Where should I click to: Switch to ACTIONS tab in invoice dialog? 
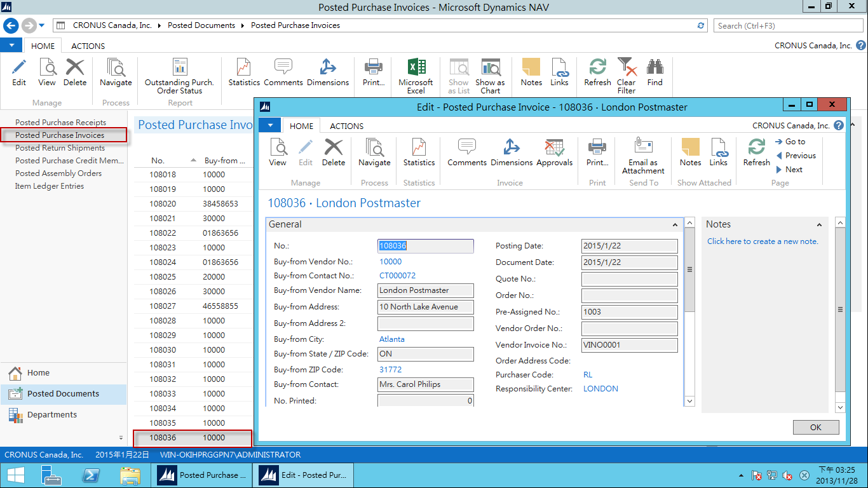346,126
